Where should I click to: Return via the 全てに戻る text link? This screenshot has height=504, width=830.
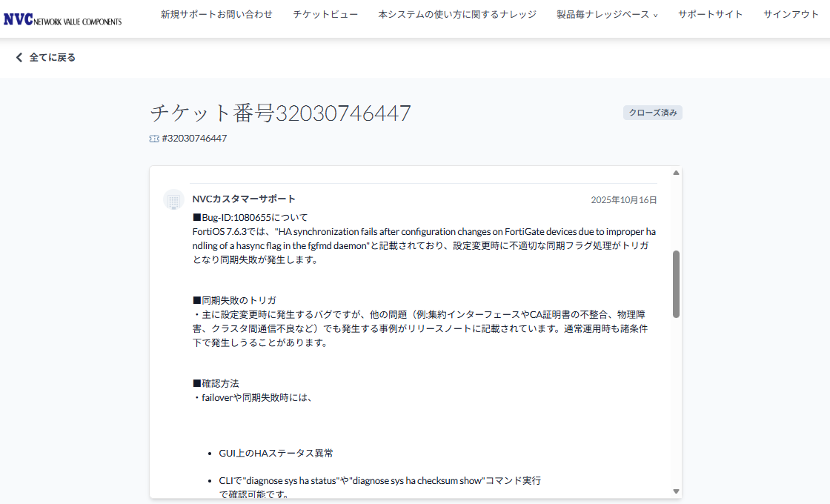[52, 58]
